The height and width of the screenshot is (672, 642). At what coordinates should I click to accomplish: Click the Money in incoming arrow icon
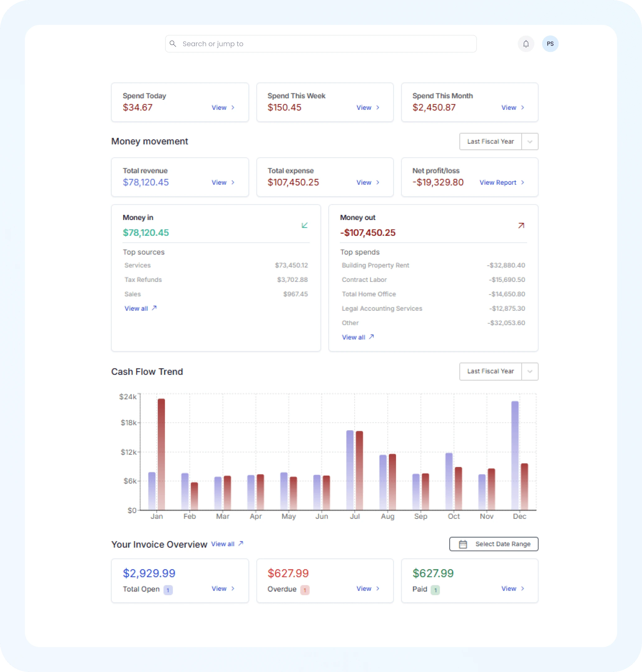pos(305,225)
